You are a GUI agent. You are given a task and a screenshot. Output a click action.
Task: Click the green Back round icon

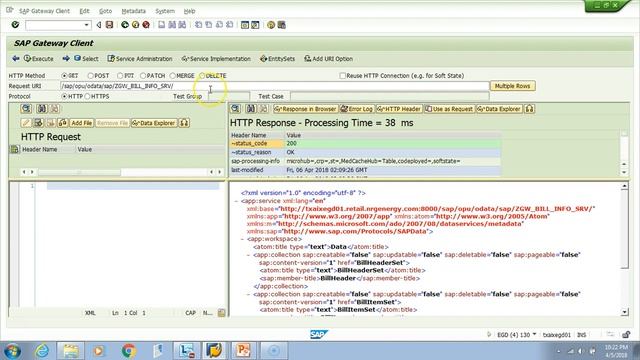125,25
